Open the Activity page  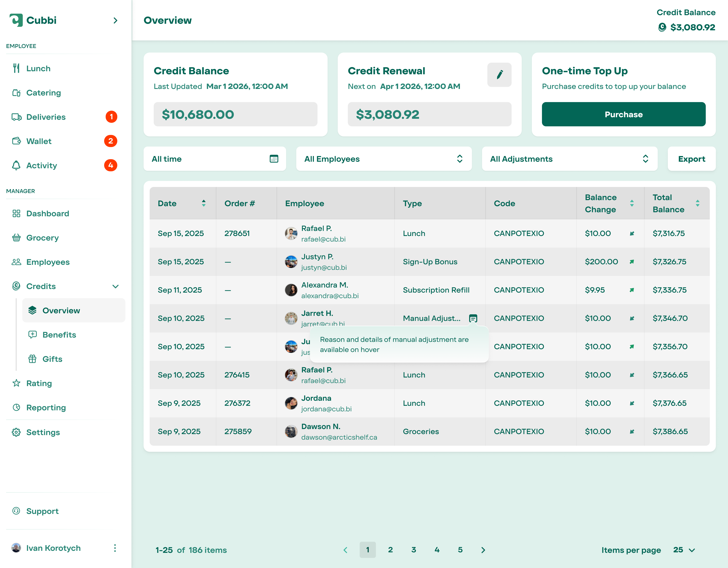coord(42,166)
